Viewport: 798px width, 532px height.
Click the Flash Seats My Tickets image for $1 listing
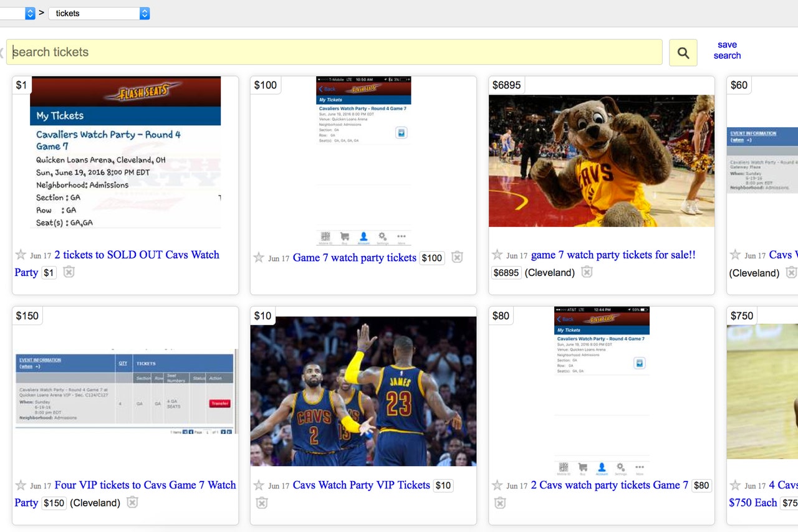coord(125,153)
